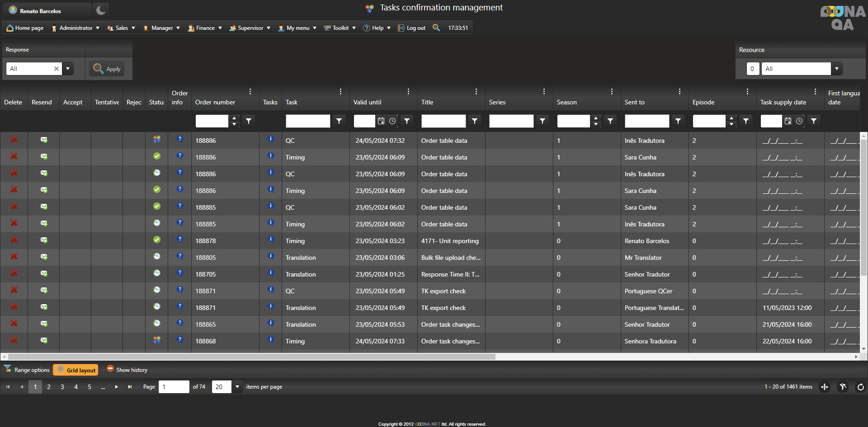Click filter icon for Order number column
The height and width of the screenshot is (427, 868).
(249, 121)
